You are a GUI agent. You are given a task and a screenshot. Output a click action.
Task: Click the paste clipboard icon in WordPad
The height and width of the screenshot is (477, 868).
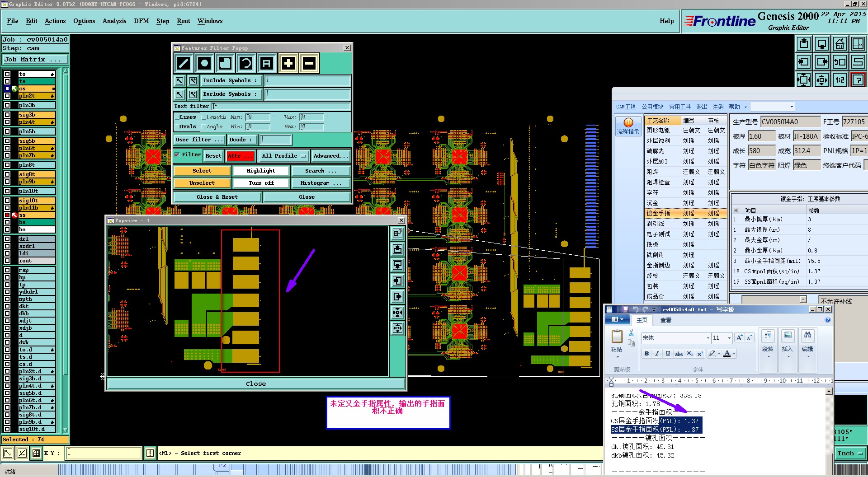617,337
